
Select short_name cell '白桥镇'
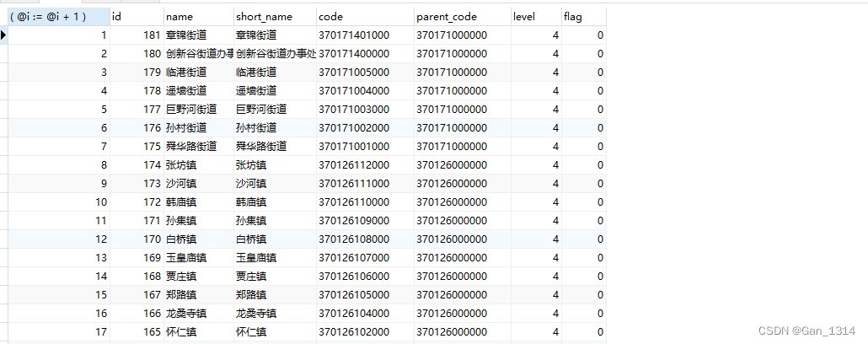coord(275,239)
